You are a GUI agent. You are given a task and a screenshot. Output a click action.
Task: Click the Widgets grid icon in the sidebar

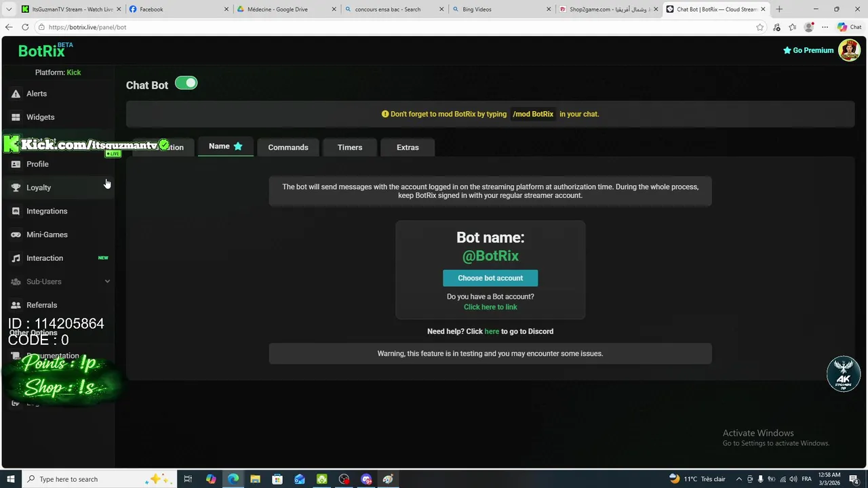pos(16,117)
